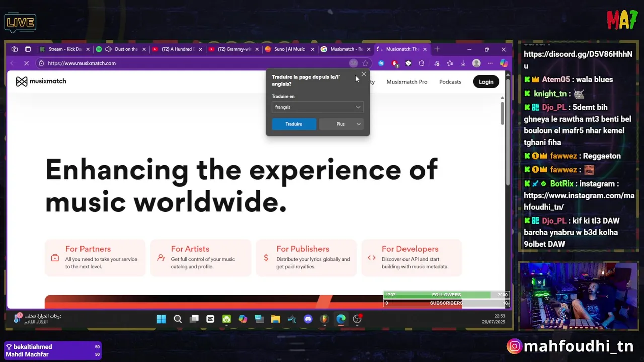
Task: Close the Suno AI Music tab
Action: coord(312,49)
